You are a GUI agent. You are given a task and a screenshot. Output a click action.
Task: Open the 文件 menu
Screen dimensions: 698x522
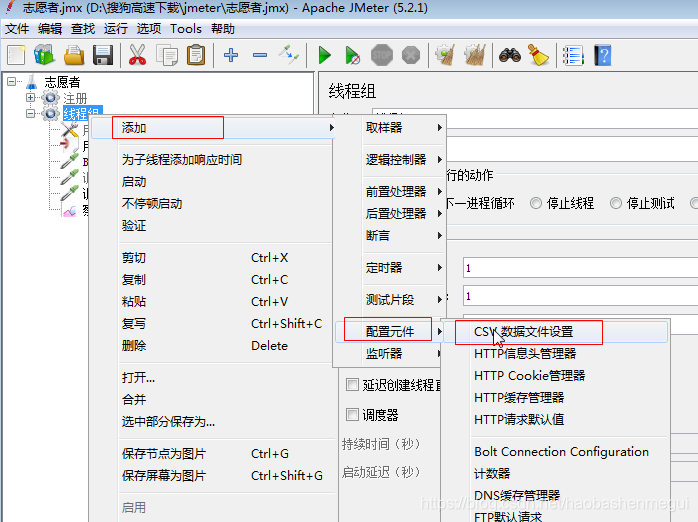(x=17, y=29)
